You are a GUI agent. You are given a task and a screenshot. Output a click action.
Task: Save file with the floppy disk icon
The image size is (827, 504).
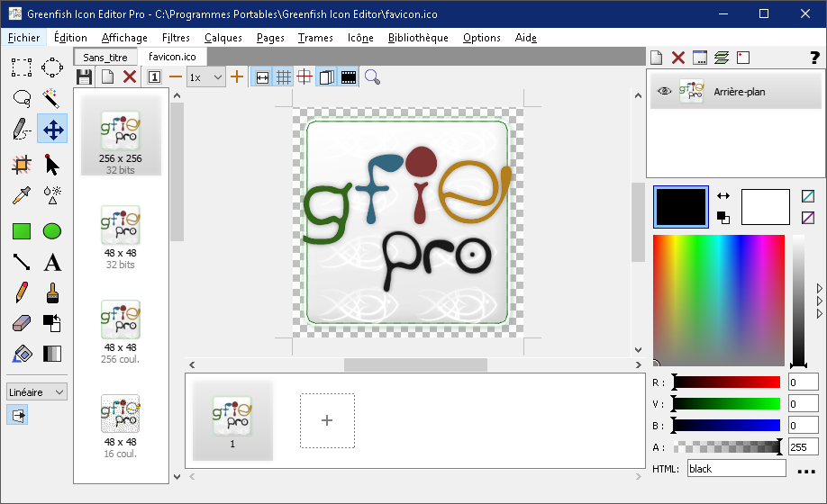(85, 77)
